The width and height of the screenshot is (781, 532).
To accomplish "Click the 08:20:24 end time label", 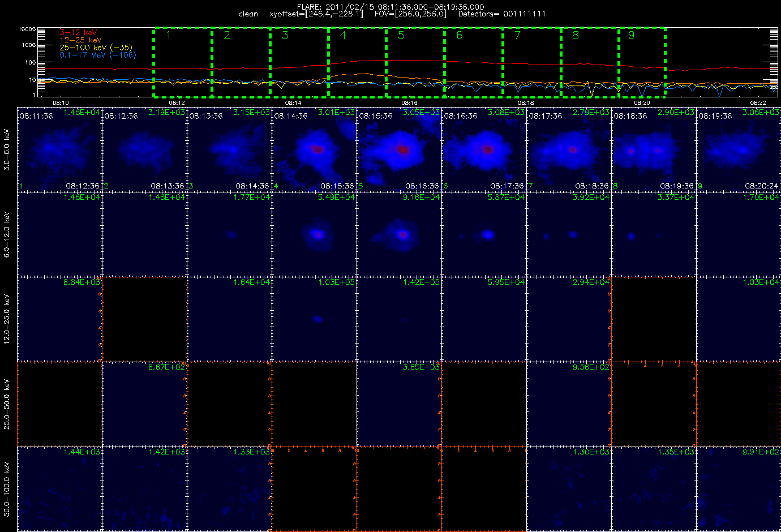I will [x=762, y=186].
